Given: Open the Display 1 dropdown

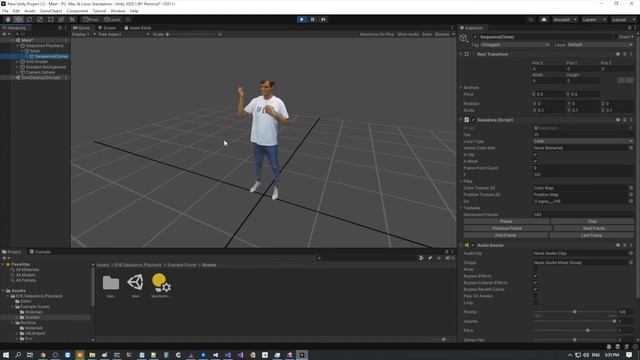Looking at the screenshot, I should coord(84,34).
